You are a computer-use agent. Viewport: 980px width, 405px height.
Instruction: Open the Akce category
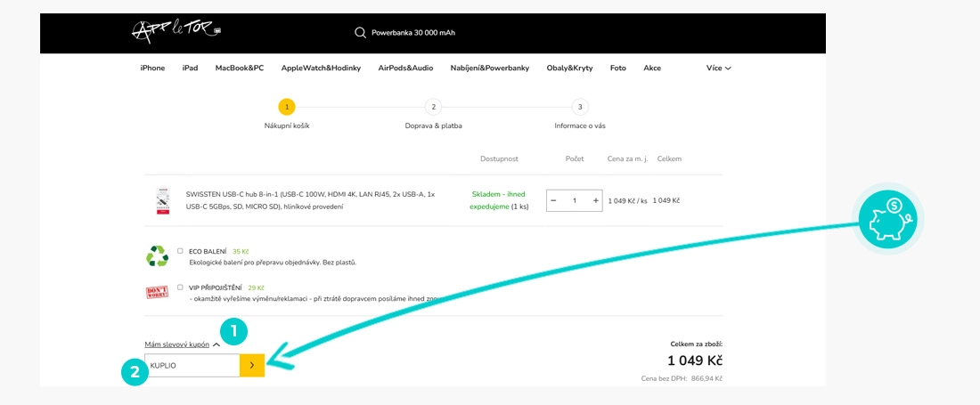(652, 68)
